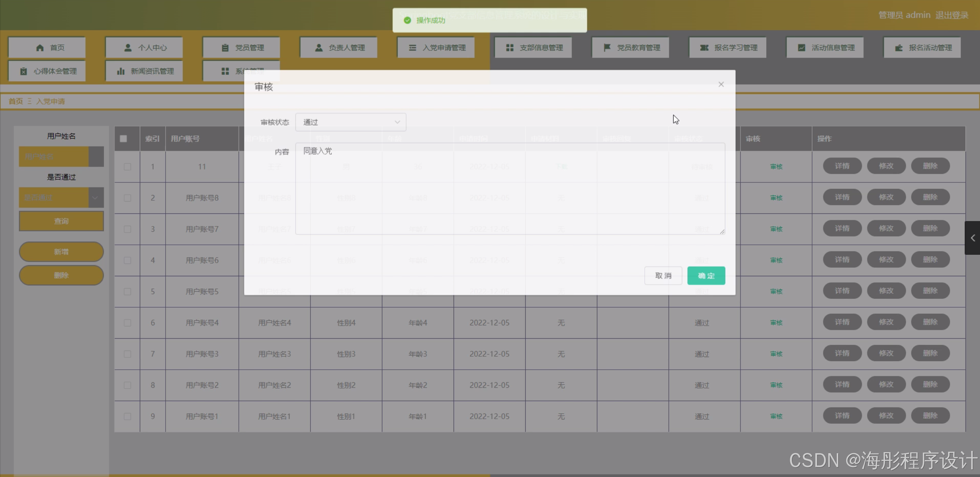This screenshot has height=477, width=980.
Task: Click the home icon in 首页 menu
Action: 39,48
